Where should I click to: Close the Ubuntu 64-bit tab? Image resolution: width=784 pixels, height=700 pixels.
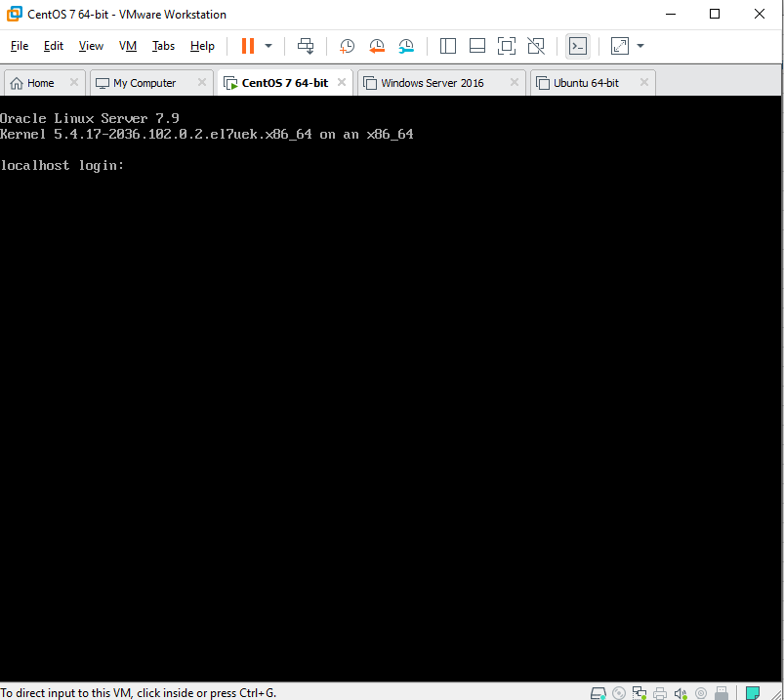pos(640,83)
